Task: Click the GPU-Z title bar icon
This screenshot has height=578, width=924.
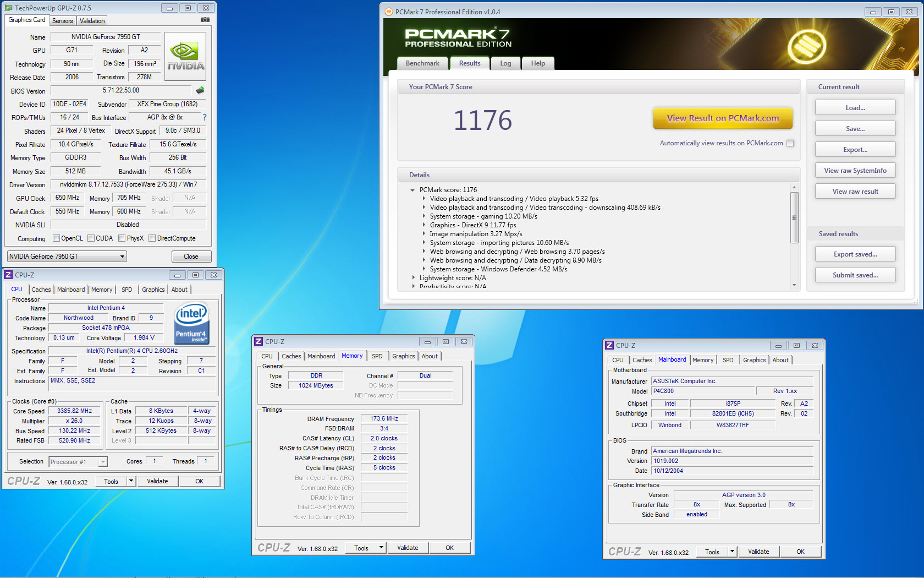Action: (9, 8)
